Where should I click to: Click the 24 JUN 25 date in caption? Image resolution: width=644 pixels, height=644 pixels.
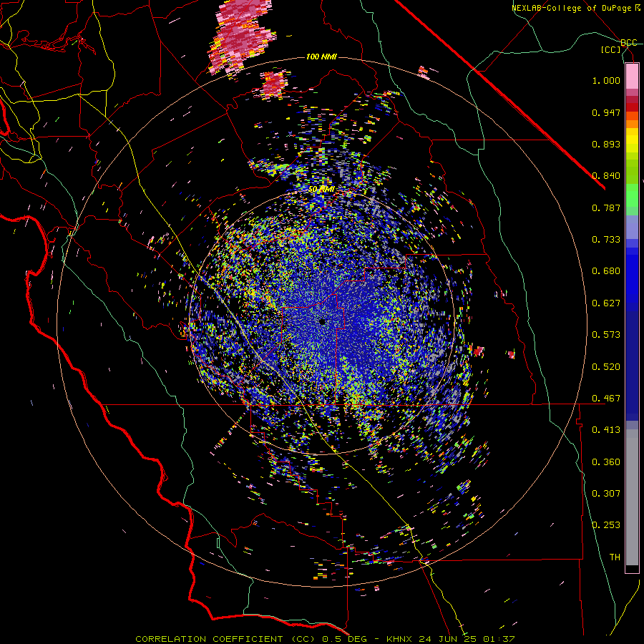[x=447, y=639]
